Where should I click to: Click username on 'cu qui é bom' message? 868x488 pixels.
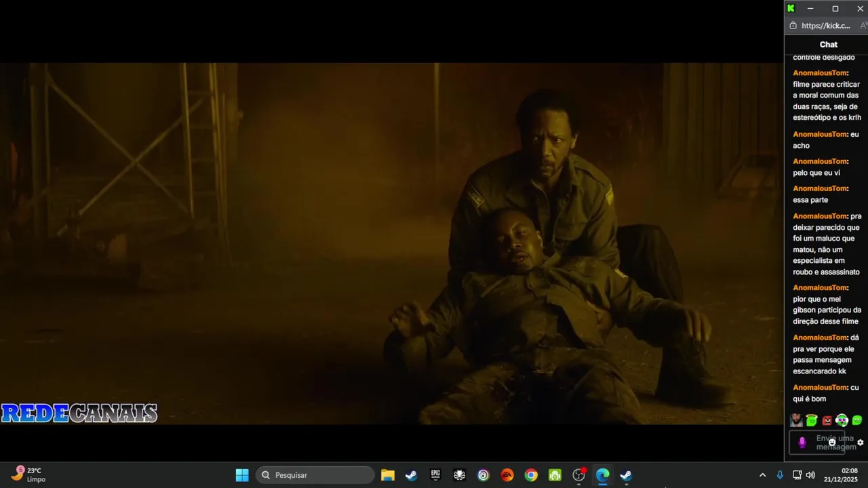point(820,388)
